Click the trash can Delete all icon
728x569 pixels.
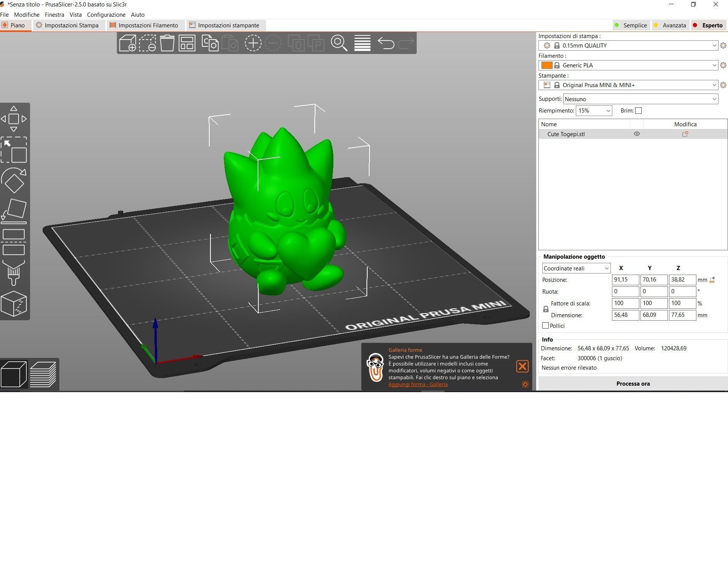click(167, 43)
